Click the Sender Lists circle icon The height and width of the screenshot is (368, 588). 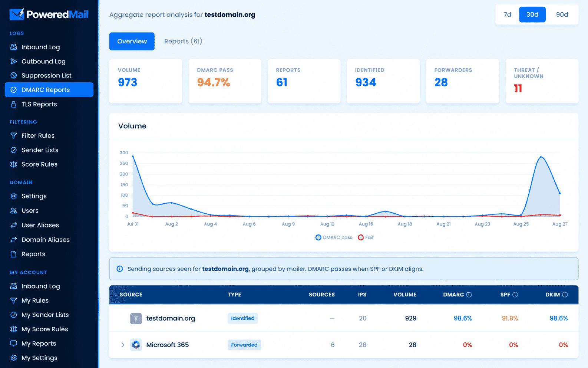(14, 150)
